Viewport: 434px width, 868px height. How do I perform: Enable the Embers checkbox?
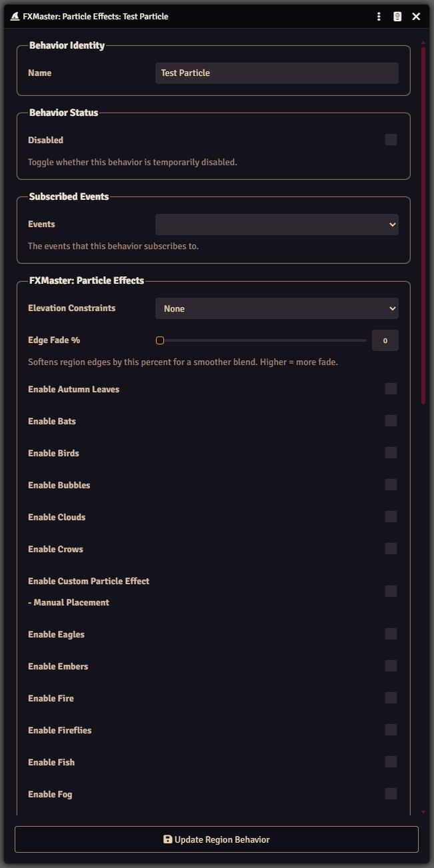tap(391, 666)
